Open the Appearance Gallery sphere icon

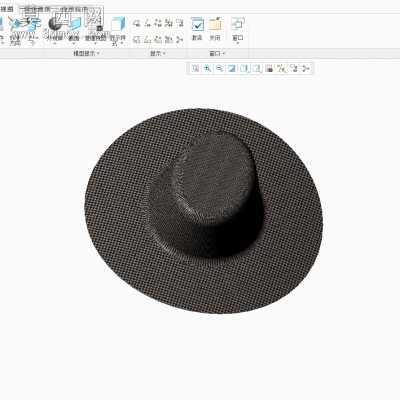pos(54,24)
